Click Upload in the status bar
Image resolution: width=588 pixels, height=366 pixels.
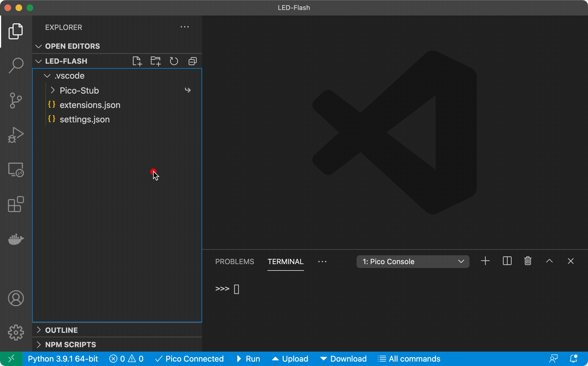290,359
